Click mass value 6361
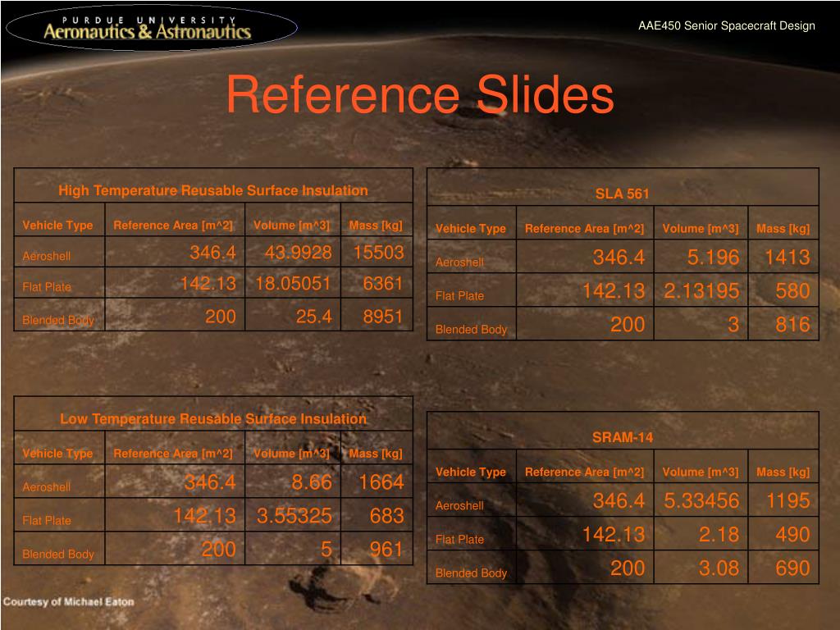This screenshot has width=840, height=630. tap(382, 283)
